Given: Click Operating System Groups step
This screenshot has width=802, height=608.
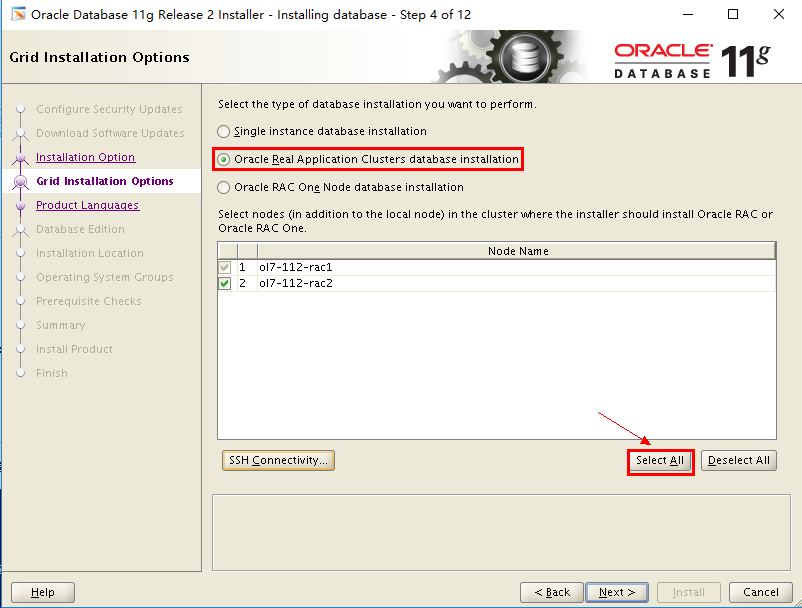Looking at the screenshot, I should tap(104, 277).
